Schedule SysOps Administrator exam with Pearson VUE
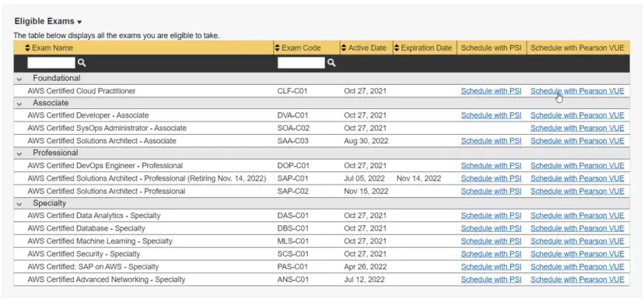 click(577, 128)
